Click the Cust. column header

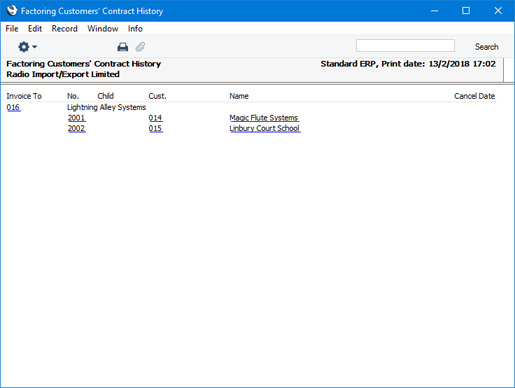[x=157, y=96]
